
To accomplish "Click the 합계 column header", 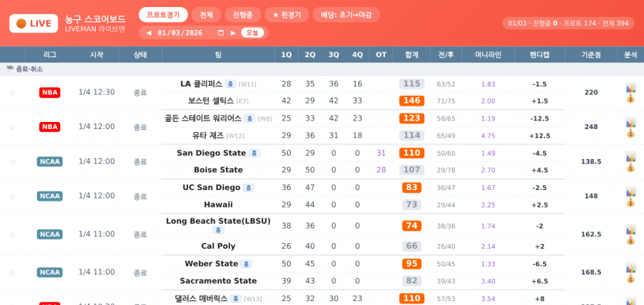I will [412, 55].
